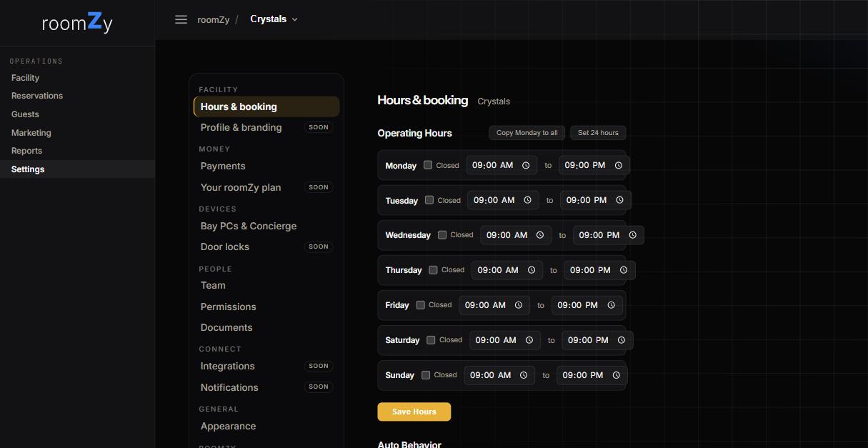Open clock picker for Thursday closing time
868x448 pixels.
(x=624, y=270)
